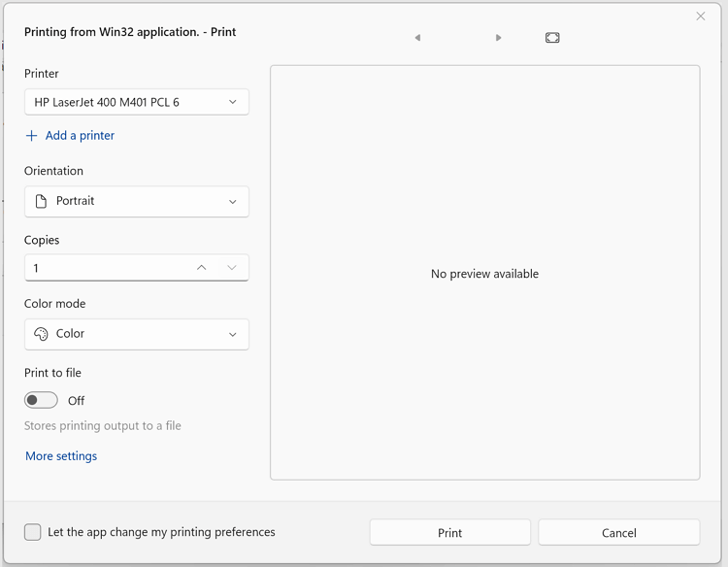Screen dimensions: 728x567
Task: Click the palette icon in Color mode
Action: point(41,334)
